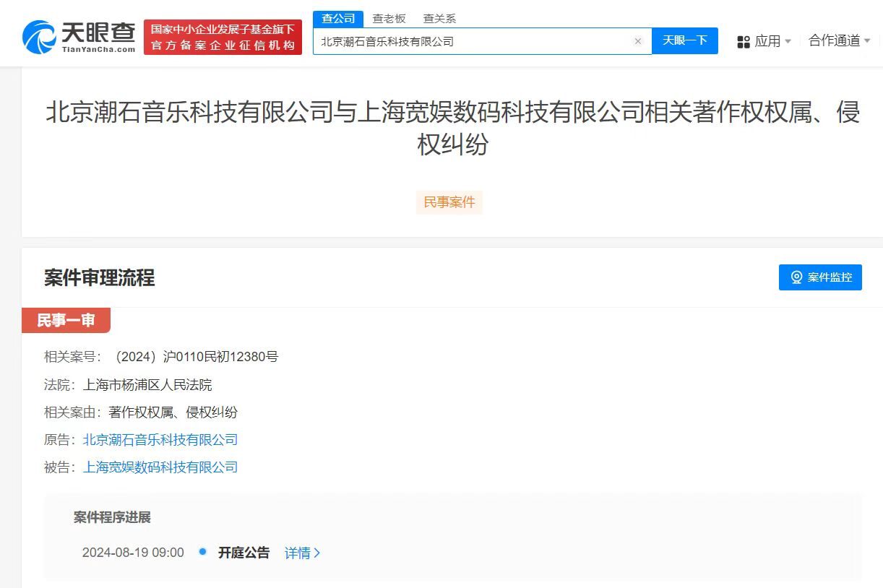Click the 天眼一下 search button
Image resolution: width=883 pixels, height=588 pixels.
tap(684, 41)
